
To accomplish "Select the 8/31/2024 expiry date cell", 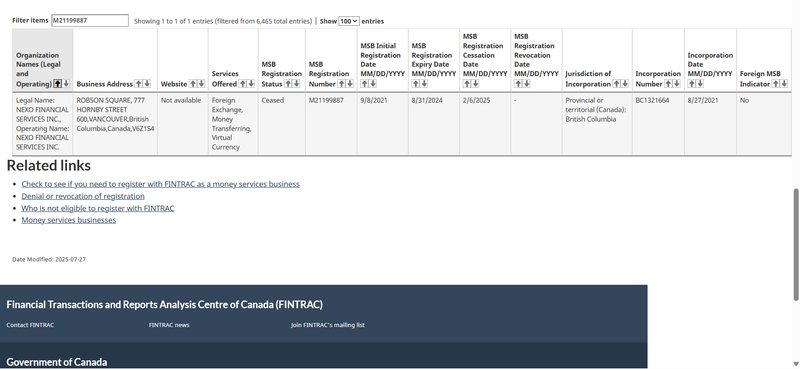I will [x=434, y=124].
